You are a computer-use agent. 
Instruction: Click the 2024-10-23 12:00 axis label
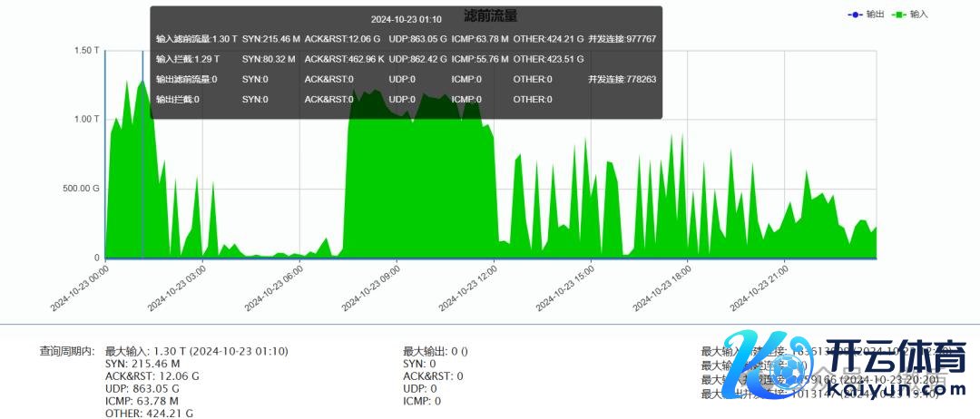(x=466, y=288)
